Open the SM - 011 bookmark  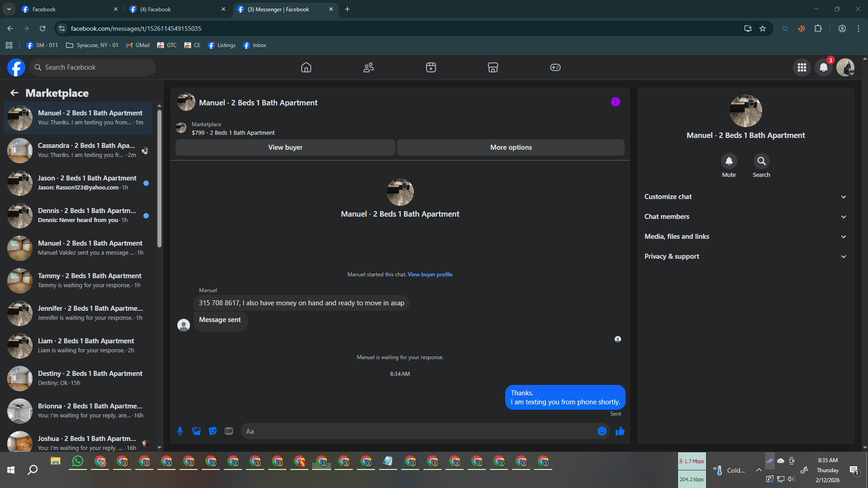(42, 45)
